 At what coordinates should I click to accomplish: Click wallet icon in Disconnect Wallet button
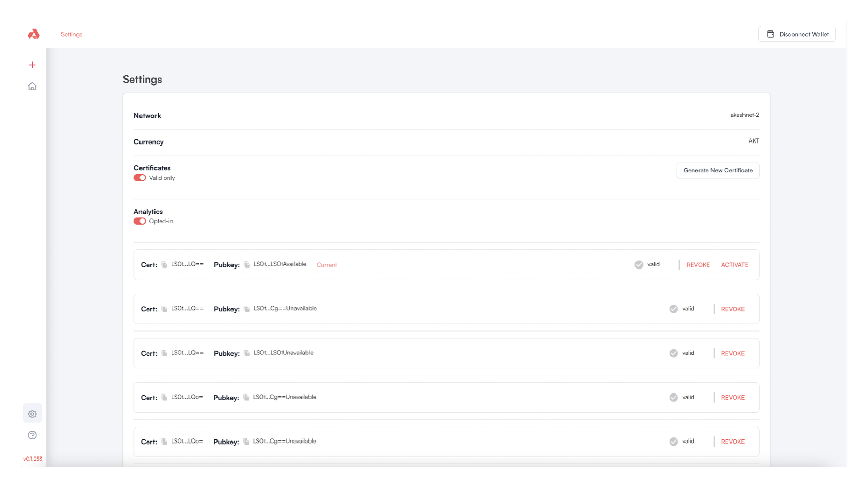(x=770, y=34)
